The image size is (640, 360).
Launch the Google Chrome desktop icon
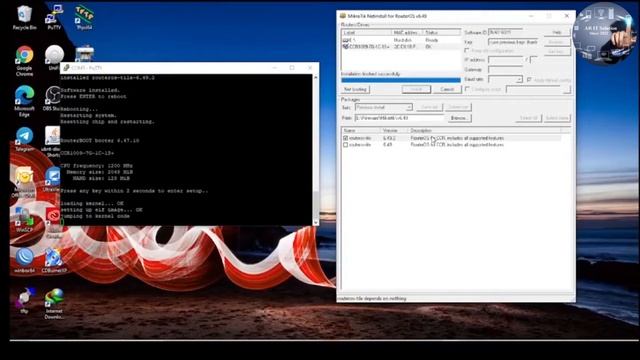[24, 60]
